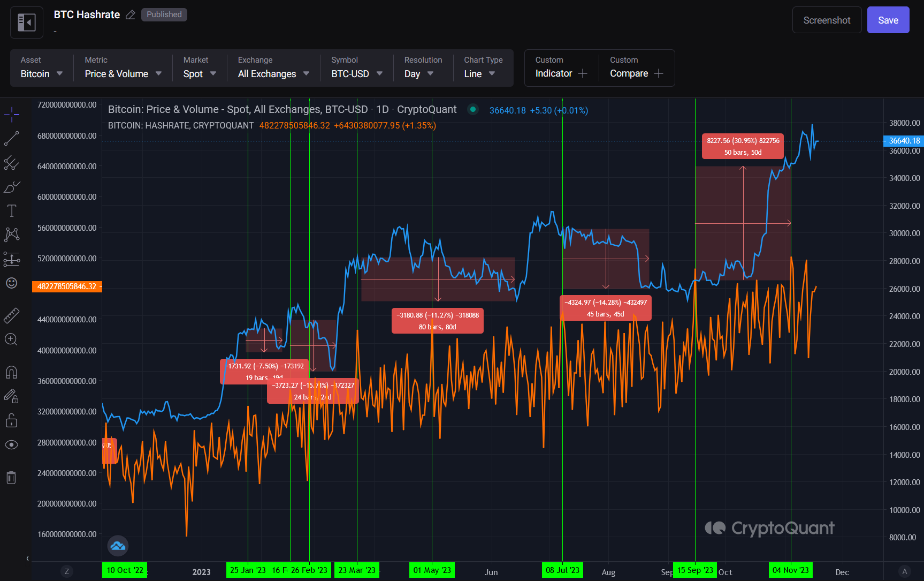Open the emoji annotation tool
Image resolution: width=924 pixels, height=581 pixels.
pyautogui.click(x=11, y=283)
